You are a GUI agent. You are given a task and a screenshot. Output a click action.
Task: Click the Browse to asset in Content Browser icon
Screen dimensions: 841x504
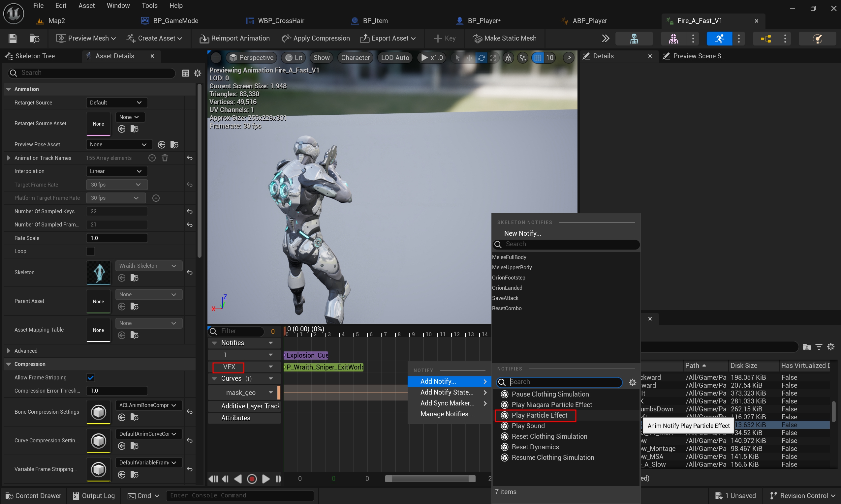[x=34, y=38]
